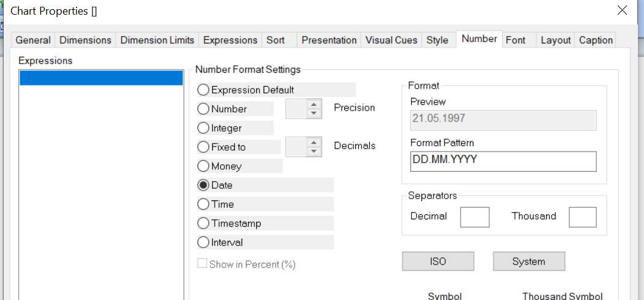
Task: Click the System button
Action: pos(529,262)
